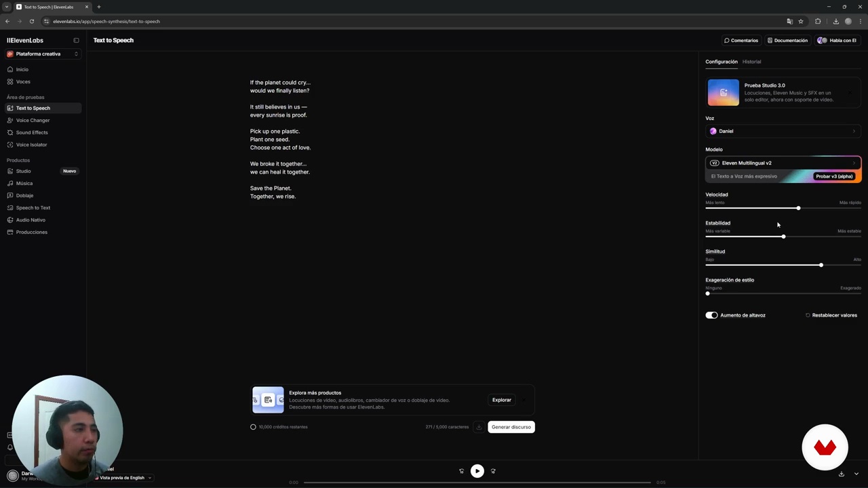Open the Documentación link
The height and width of the screenshot is (488, 868).
click(788, 40)
